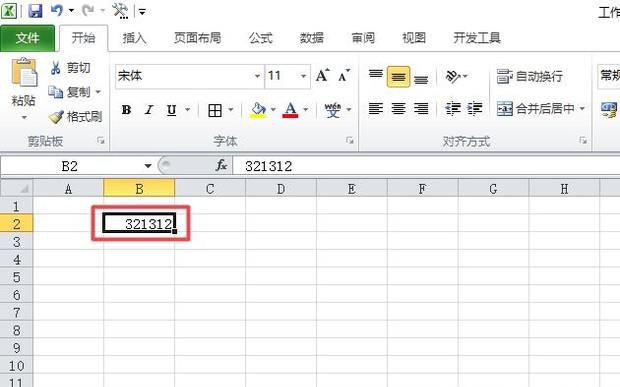Select column A header

[68, 189]
